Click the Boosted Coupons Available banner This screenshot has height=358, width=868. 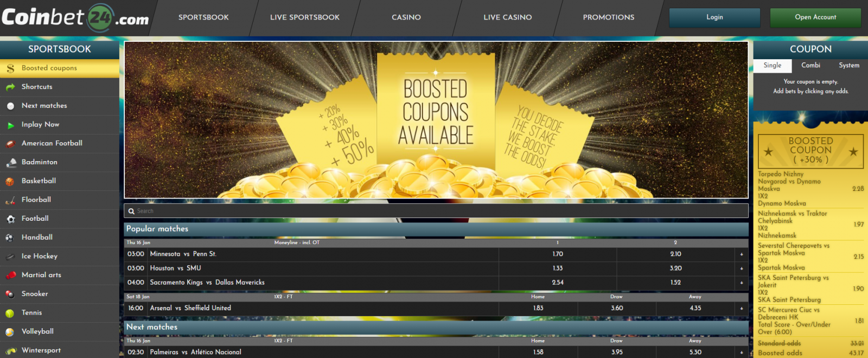(436, 120)
